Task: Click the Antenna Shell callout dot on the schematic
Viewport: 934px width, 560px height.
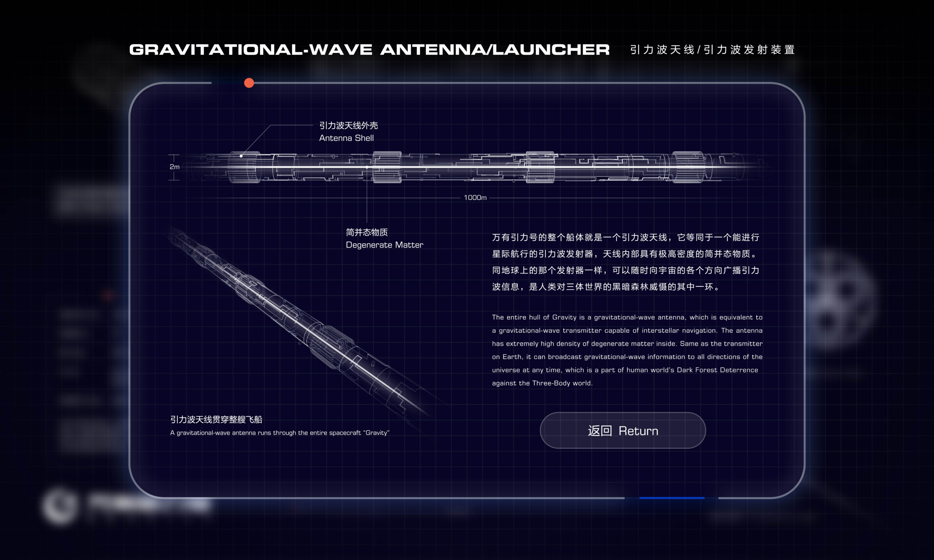Action: (241, 156)
